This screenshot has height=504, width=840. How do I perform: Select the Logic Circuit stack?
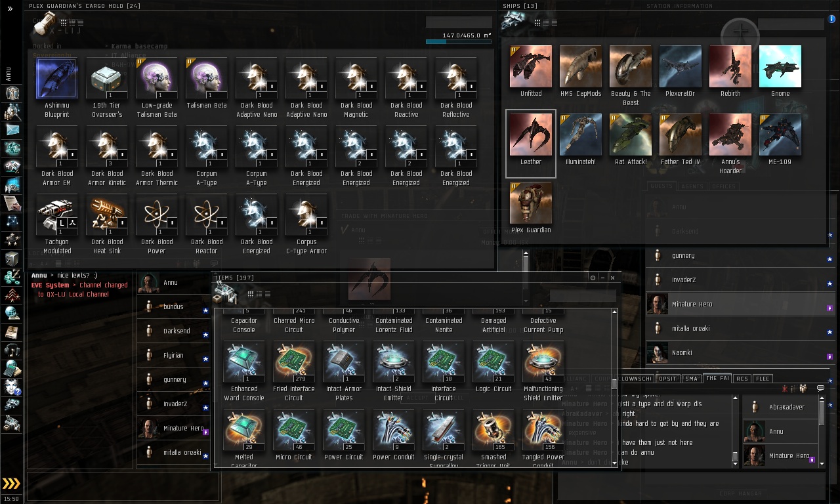[493, 362]
